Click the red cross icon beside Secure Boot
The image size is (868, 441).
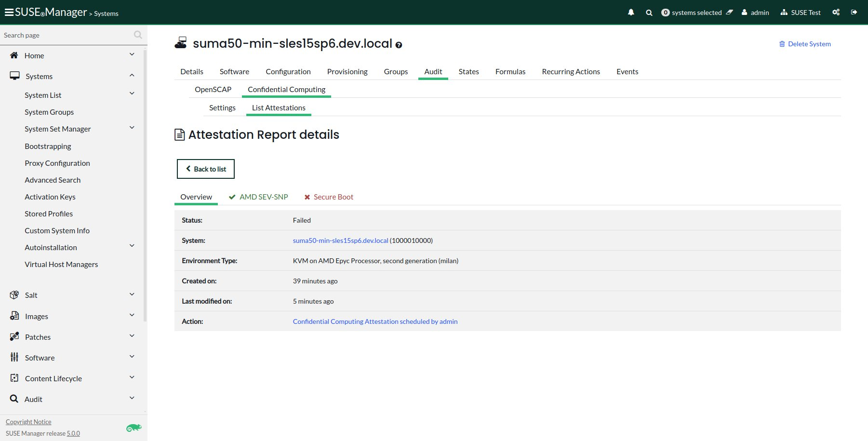pos(307,197)
